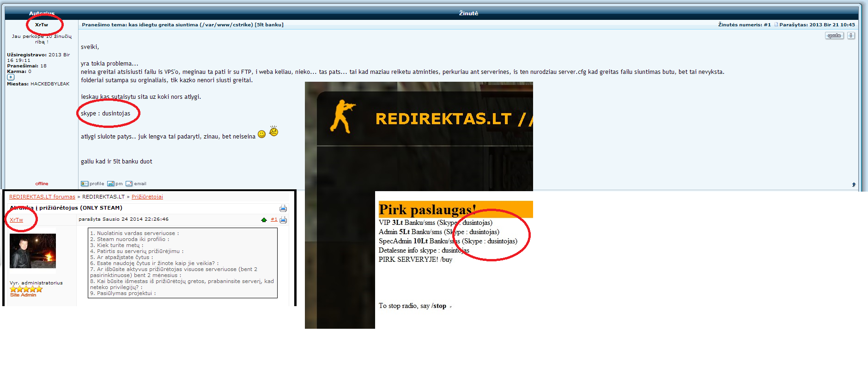868x374 pixels.
Task: Click the yellow smiley emoticon in the post
Action: (x=262, y=134)
